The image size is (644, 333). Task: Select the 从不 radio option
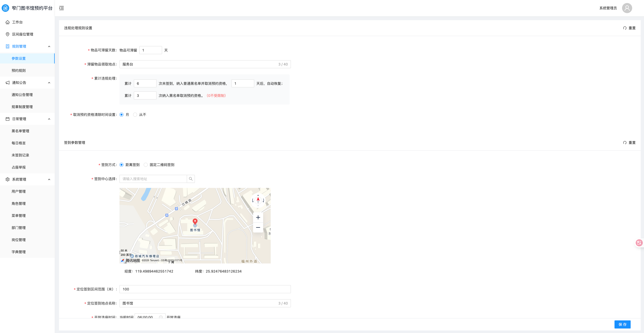[x=135, y=115]
